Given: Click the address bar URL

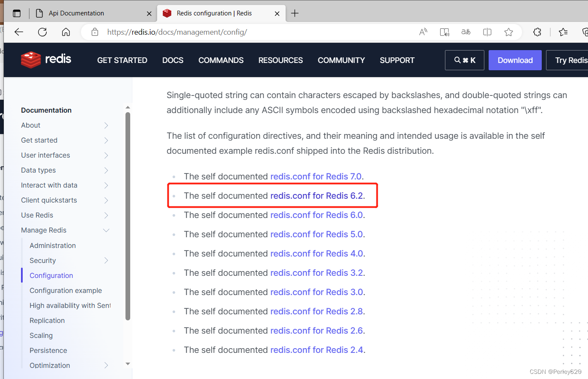Looking at the screenshot, I should 177,32.
